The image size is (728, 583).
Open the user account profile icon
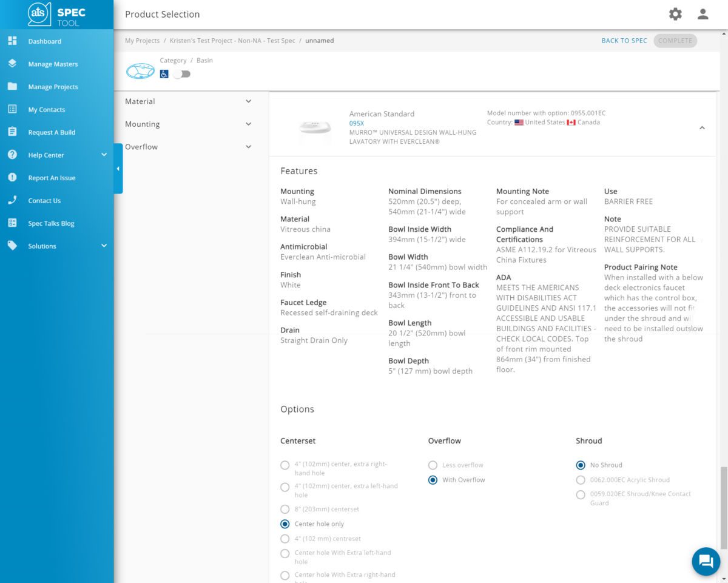703,14
